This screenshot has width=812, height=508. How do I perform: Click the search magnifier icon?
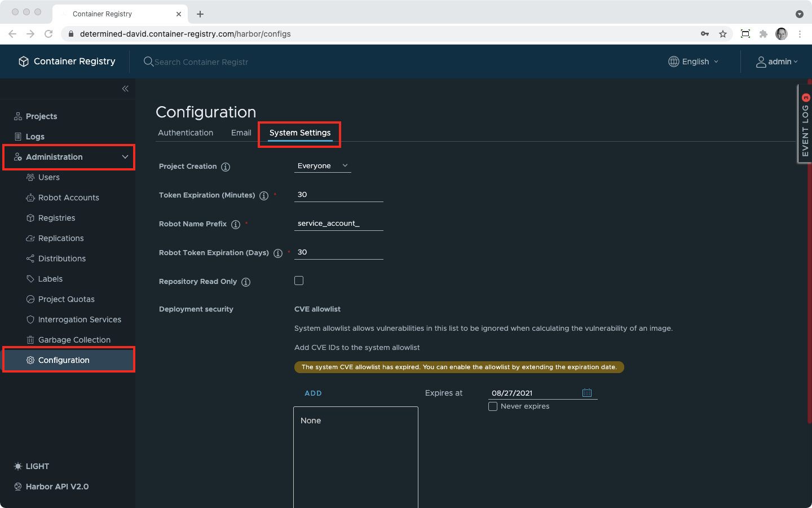click(148, 62)
